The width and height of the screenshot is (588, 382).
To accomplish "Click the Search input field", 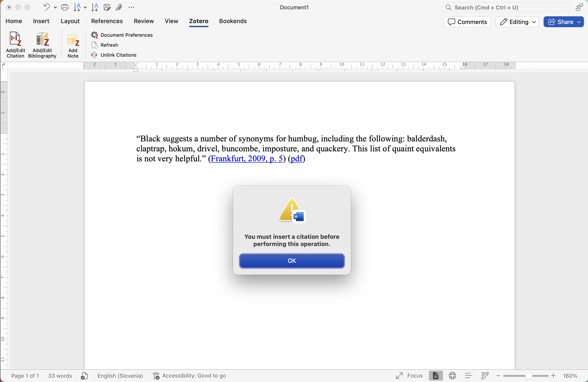I will [x=506, y=7].
